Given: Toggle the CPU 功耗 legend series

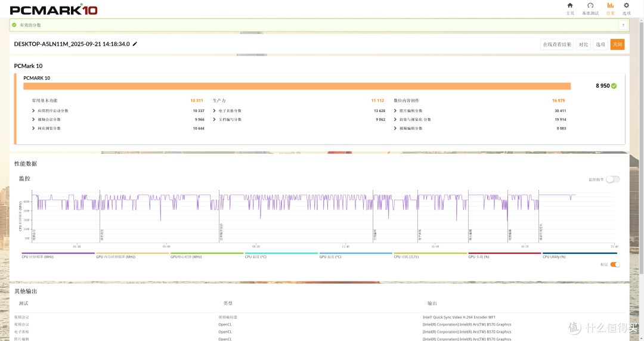Looking at the screenshot, I should tap(430, 255).
